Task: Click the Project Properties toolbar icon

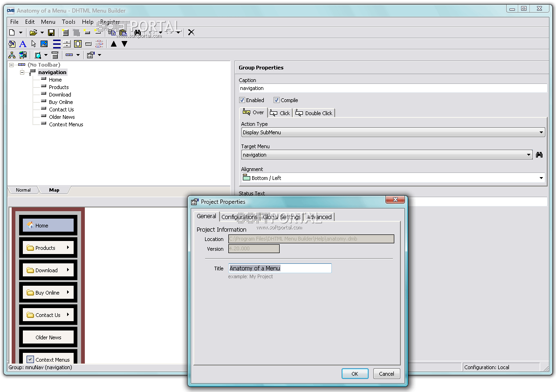Action: tap(91, 55)
